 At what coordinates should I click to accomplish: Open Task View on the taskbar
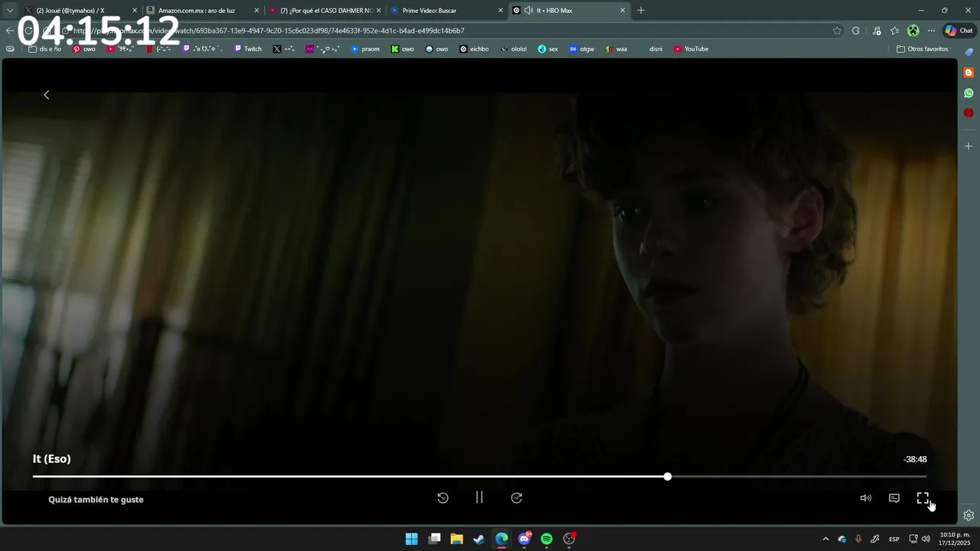[x=434, y=539]
